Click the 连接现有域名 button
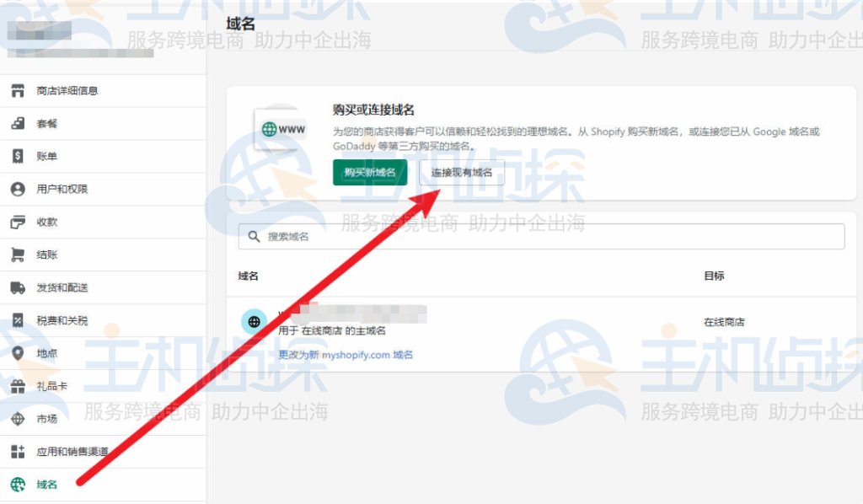This screenshot has width=863, height=504. (x=461, y=172)
